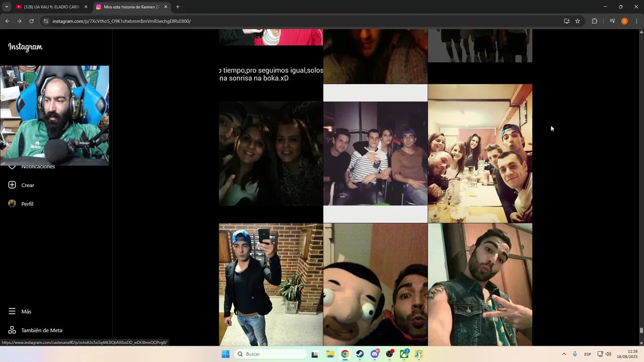Expand the tab search dropdown
Screen dimensions: 644x362
pos(7,7)
